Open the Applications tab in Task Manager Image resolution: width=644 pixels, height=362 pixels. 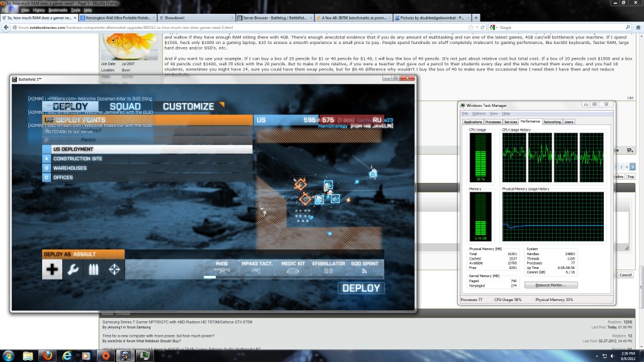[473, 122]
